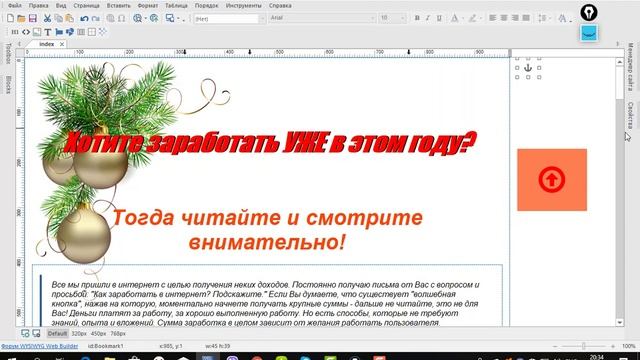Image resolution: width=640 pixels, height=360 pixels.
Task: Open the Вставить menu
Action: point(118,6)
